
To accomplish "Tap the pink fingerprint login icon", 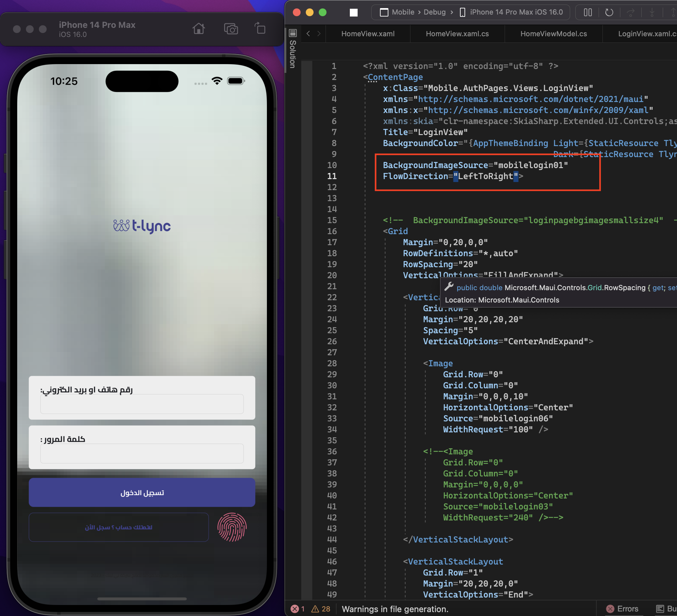I will coord(231,527).
